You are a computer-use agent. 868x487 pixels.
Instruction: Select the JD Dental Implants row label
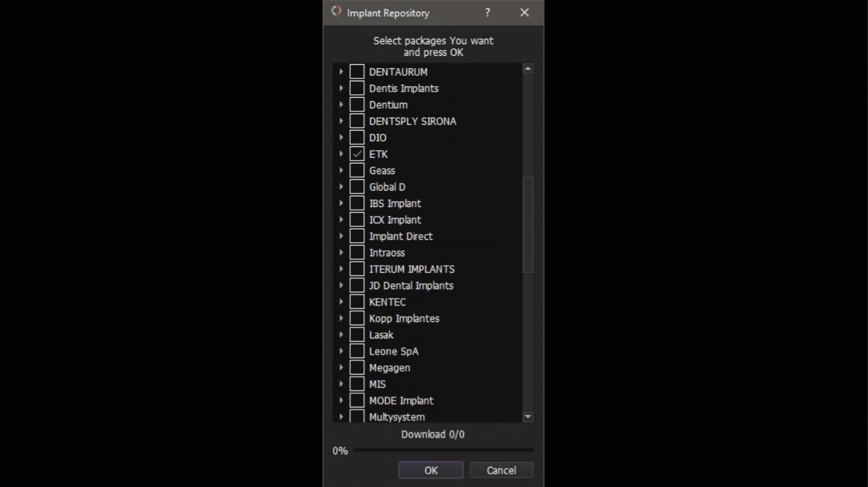[x=411, y=285]
